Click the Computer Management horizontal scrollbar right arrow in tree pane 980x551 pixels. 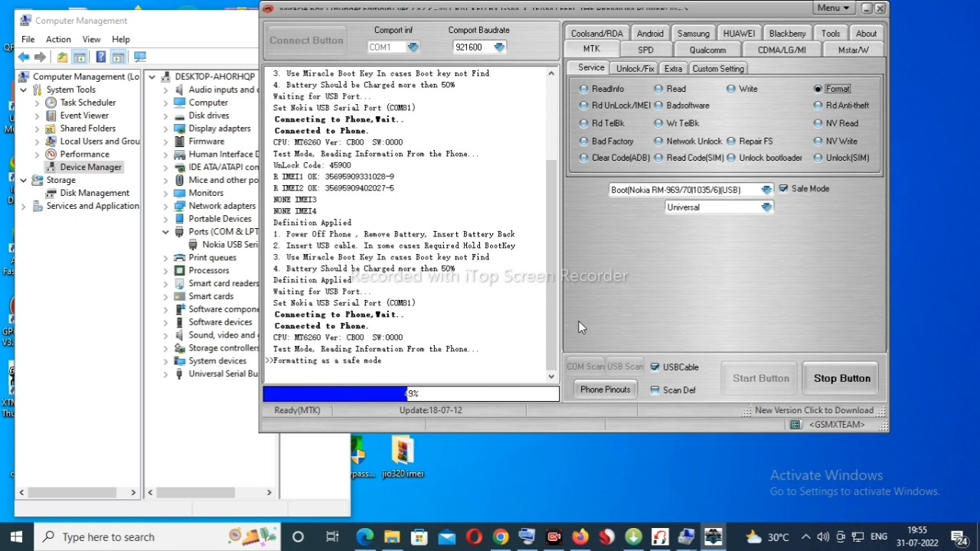point(133,492)
